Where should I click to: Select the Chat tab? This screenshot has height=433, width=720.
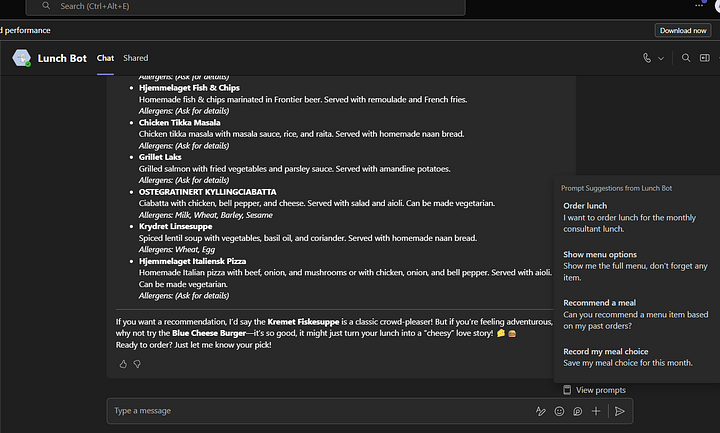104,58
